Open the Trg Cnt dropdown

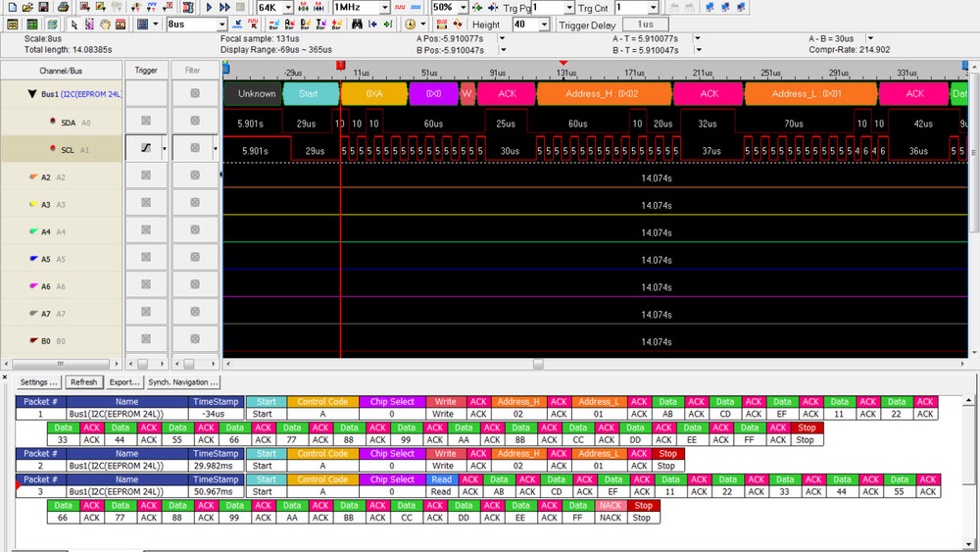pyautogui.click(x=653, y=8)
